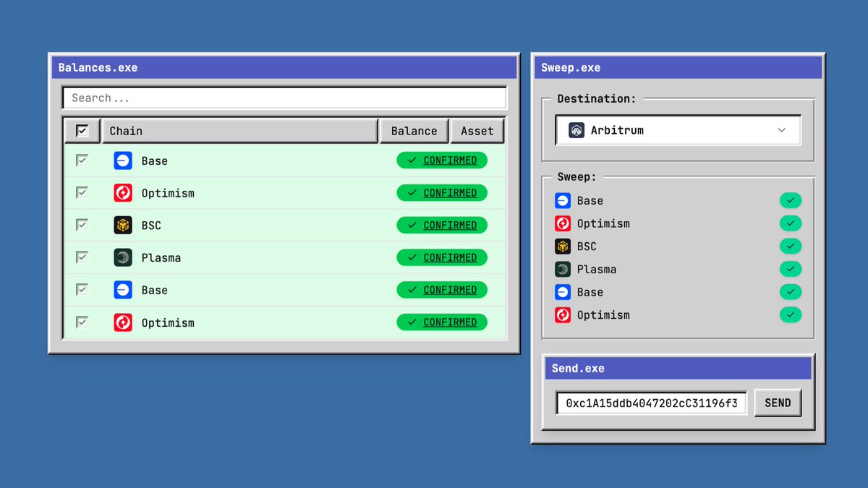868x488 pixels.
Task: Uncheck the checkbox in the bottom Optimism row
Action: 82,322
